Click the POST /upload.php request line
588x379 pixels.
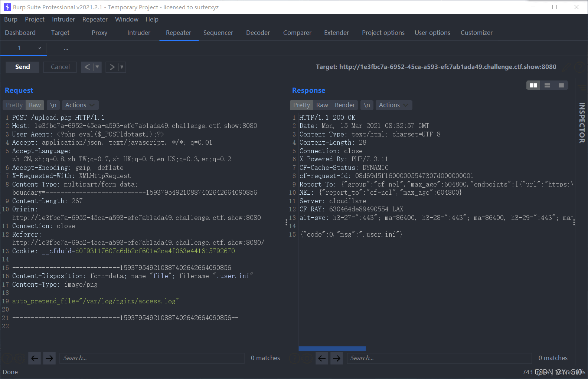click(58, 118)
